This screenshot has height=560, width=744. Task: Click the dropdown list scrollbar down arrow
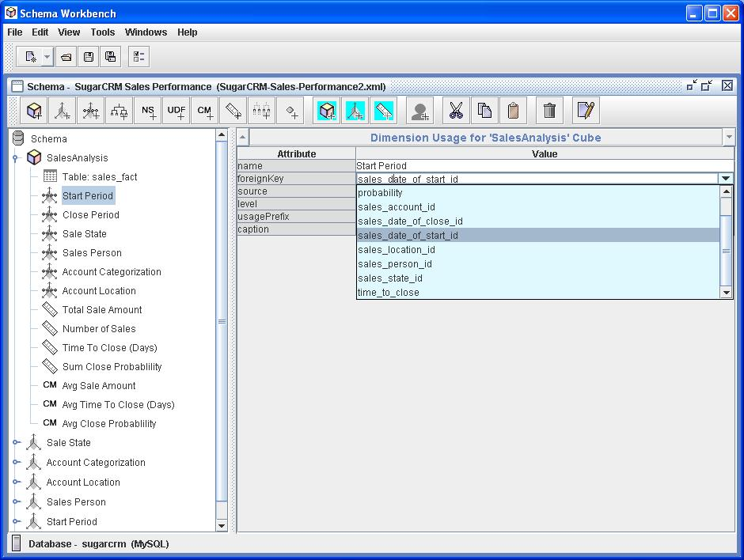tap(726, 293)
